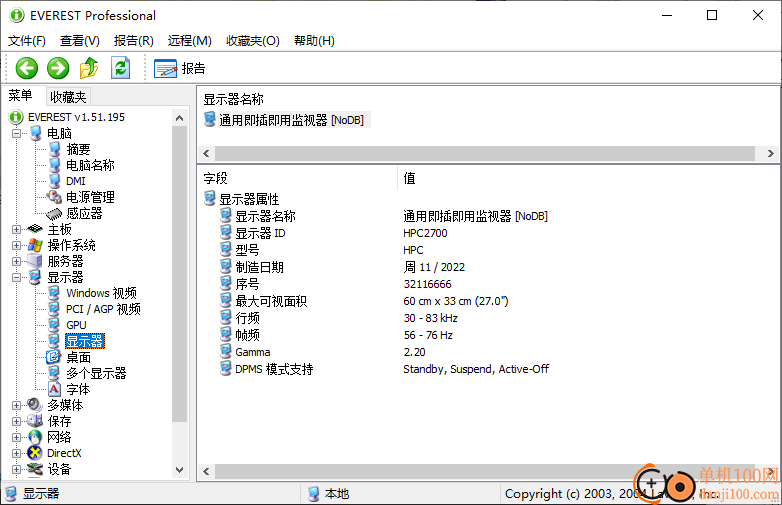Click the Gamma row icon
Screen dimensions: 782x505
click(226, 351)
